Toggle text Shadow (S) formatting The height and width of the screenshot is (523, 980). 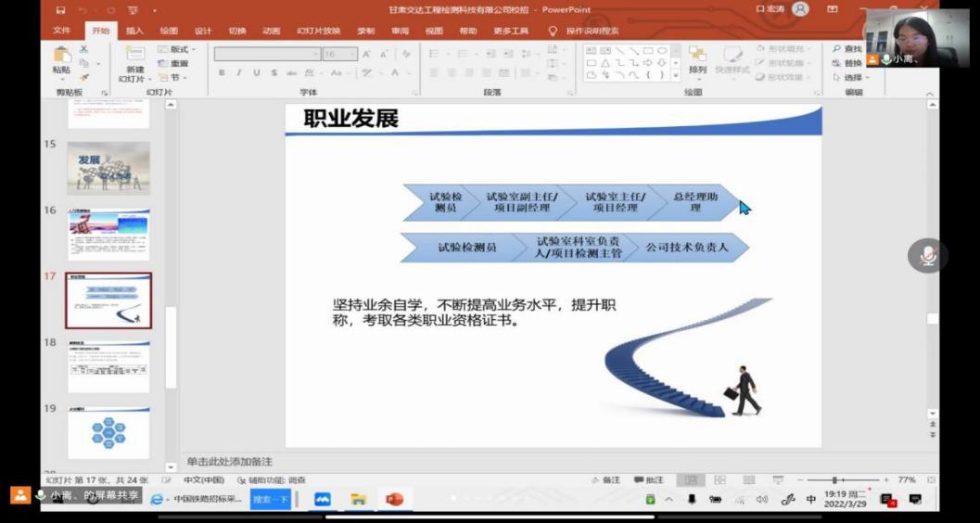click(x=274, y=73)
